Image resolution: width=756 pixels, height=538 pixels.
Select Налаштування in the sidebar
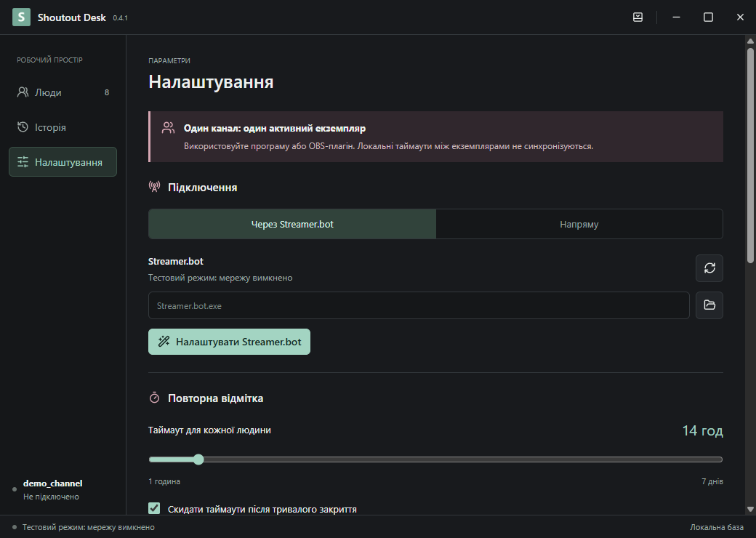click(x=63, y=162)
